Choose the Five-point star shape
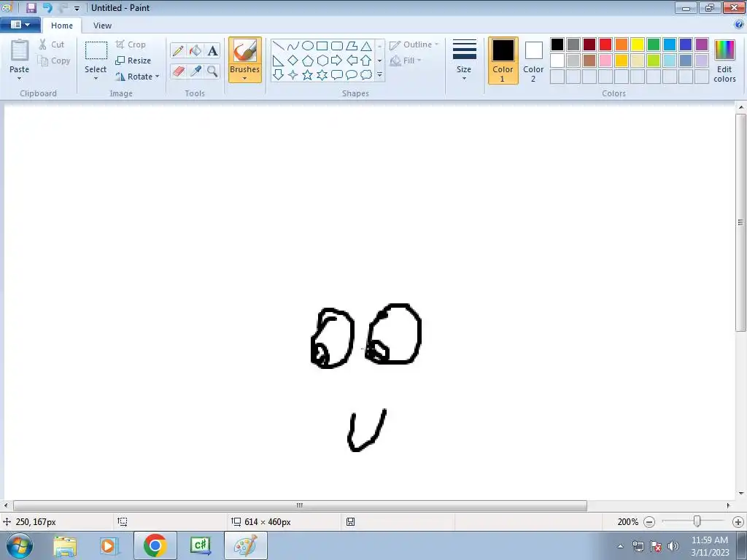The width and height of the screenshot is (747, 560). [308, 75]
